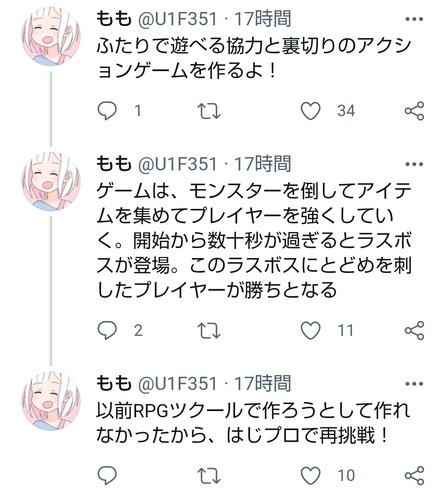
Task: Open more options for third tweet
Action: [414, 384]
